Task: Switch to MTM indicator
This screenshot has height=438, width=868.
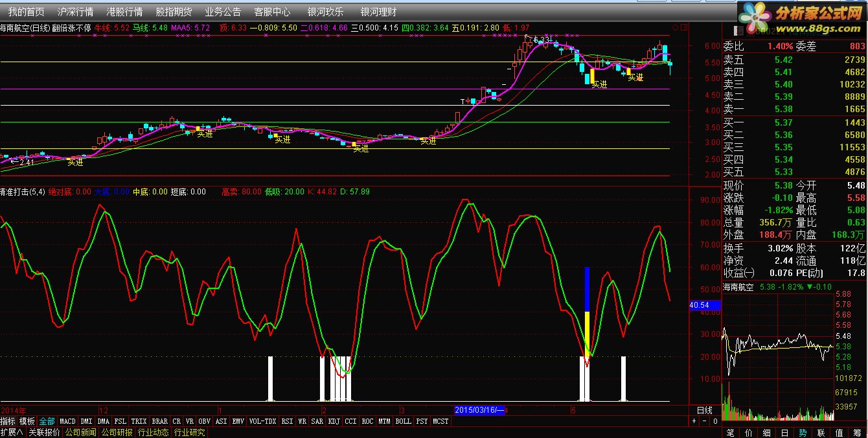Action: coord(385,421)
